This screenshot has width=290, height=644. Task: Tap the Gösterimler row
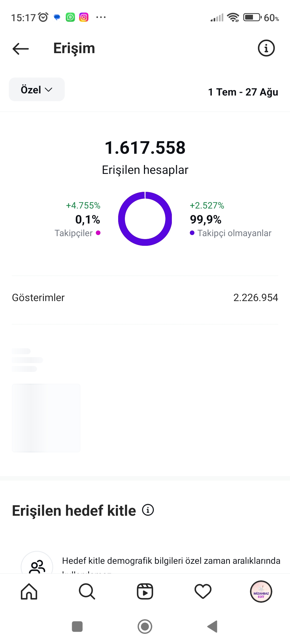click(145, 298)
